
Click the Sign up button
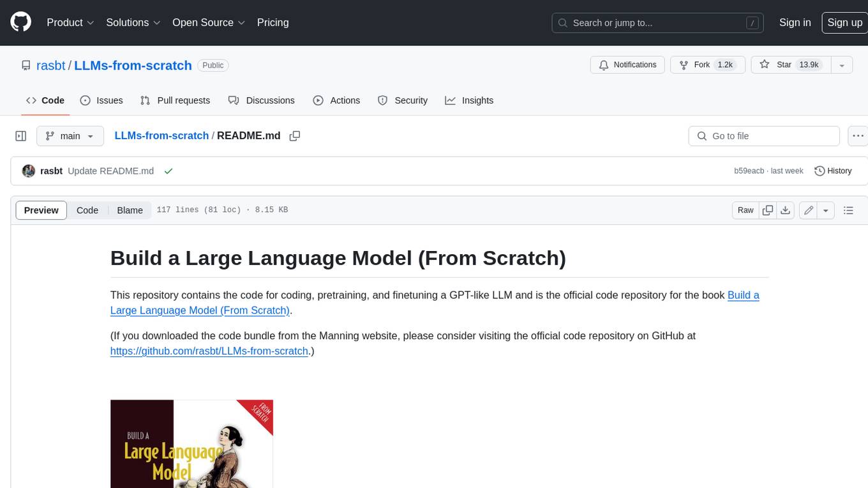844,22
